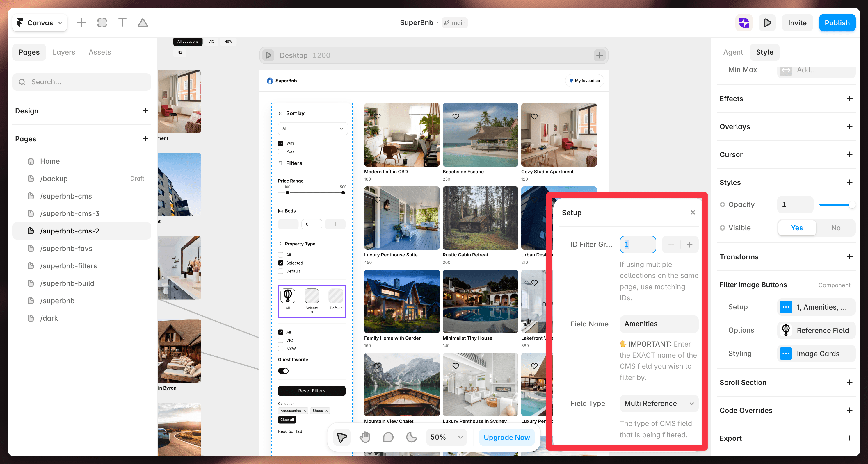This screenshot has width=868, height=464.
Task: Open the 50% zoom level dropdown
Action: [447, 437]
